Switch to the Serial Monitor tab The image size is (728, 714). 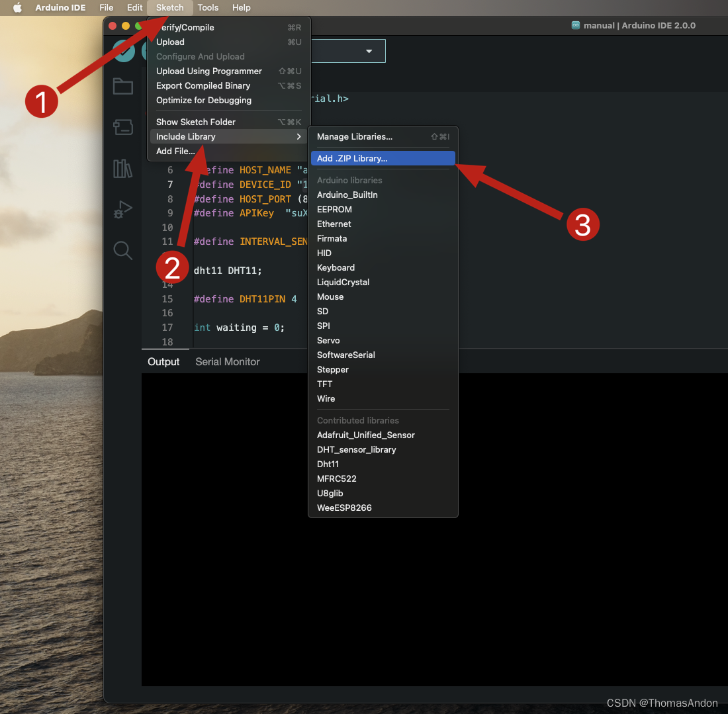point(228,362)
